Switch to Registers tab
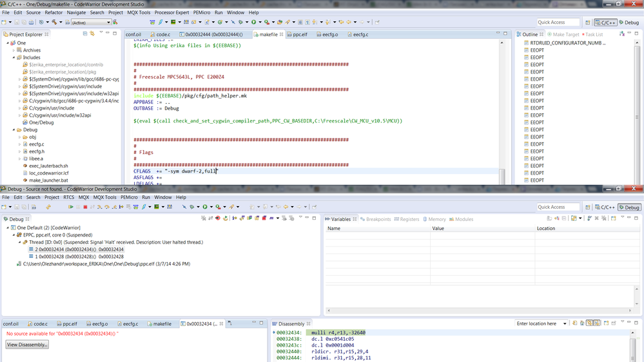The height and width of the screenshot is (362, 644). 407,219
